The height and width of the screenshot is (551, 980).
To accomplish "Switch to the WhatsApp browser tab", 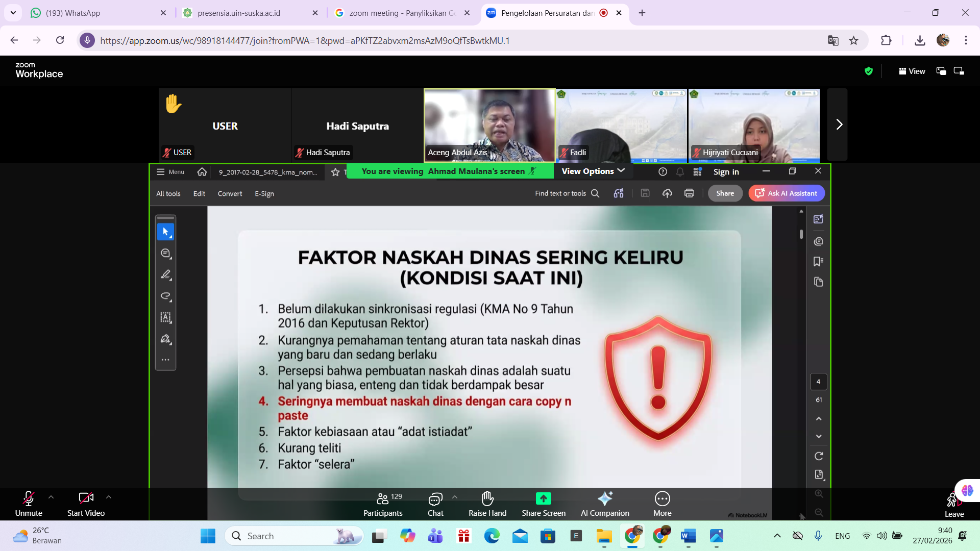I will pos(73,13).
